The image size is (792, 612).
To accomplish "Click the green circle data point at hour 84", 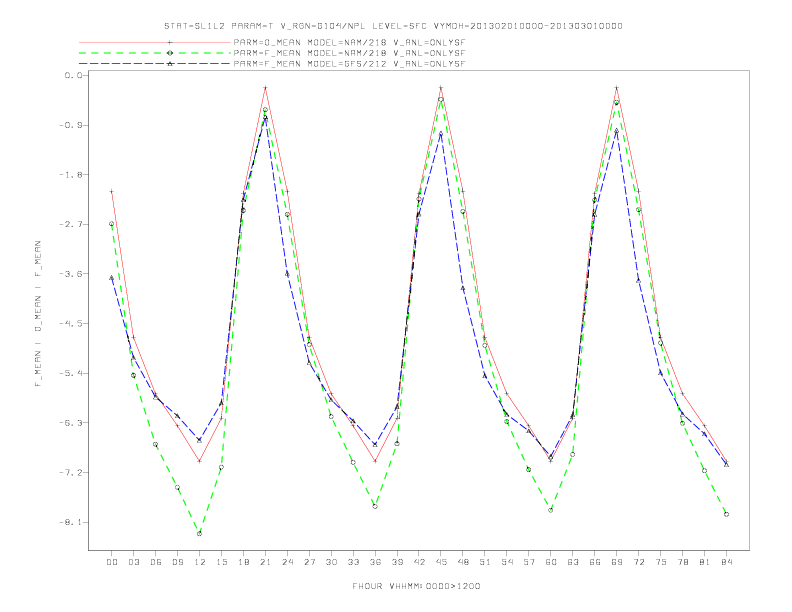I will 726,514.
